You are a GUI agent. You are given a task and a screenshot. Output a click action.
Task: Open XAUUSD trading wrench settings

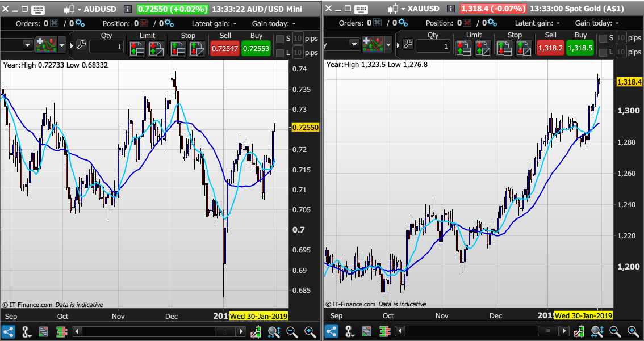tap(408, 44)
